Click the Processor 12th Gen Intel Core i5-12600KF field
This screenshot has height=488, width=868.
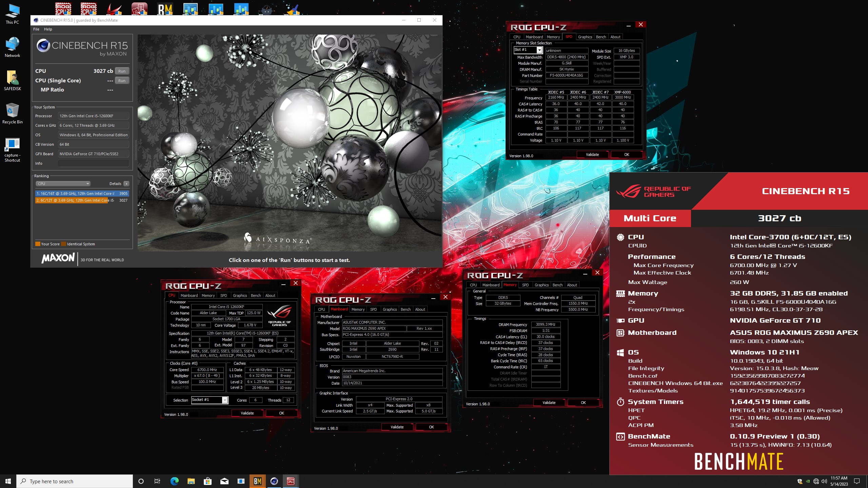click(x=94, y=116)
